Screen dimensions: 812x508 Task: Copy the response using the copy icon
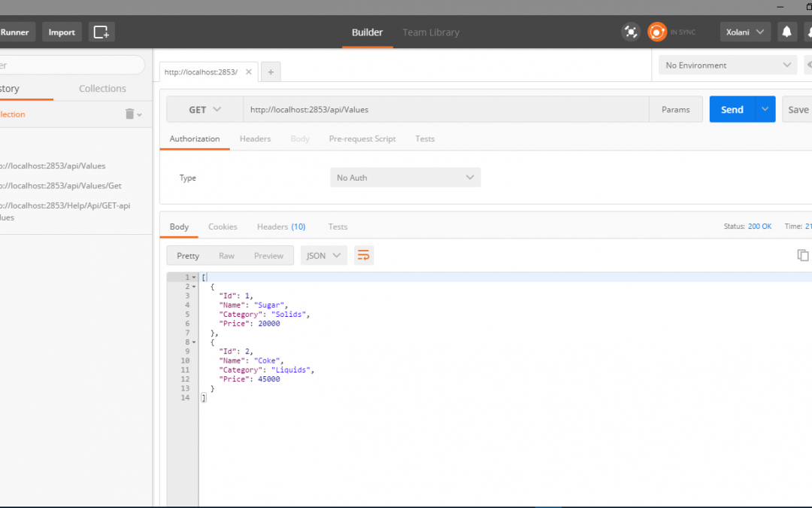click(802, 255)
